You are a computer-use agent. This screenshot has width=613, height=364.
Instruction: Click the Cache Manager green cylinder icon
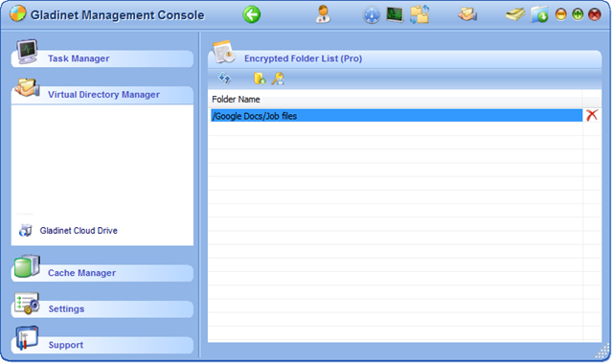tap(27, 266)
